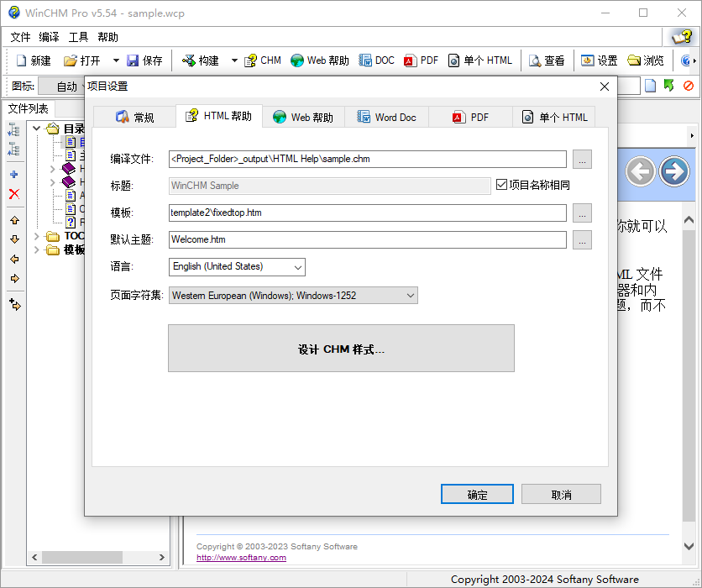The image size is (702, 588).
Task: Open the 帮助 menu
Action: (107, 37)
